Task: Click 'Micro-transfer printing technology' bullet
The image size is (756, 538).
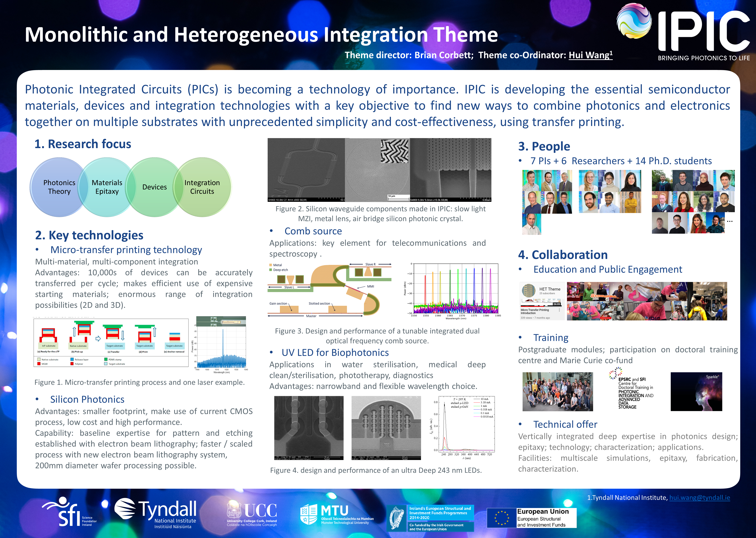Action: (x=126, y=250)
